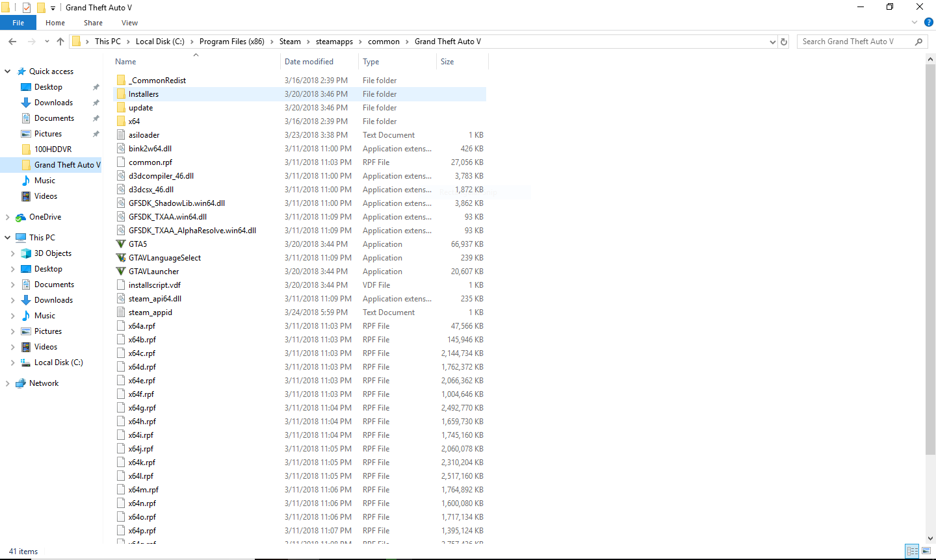Click the search magnifier icon
Viewport: 936px width, 560px height.
918,42
